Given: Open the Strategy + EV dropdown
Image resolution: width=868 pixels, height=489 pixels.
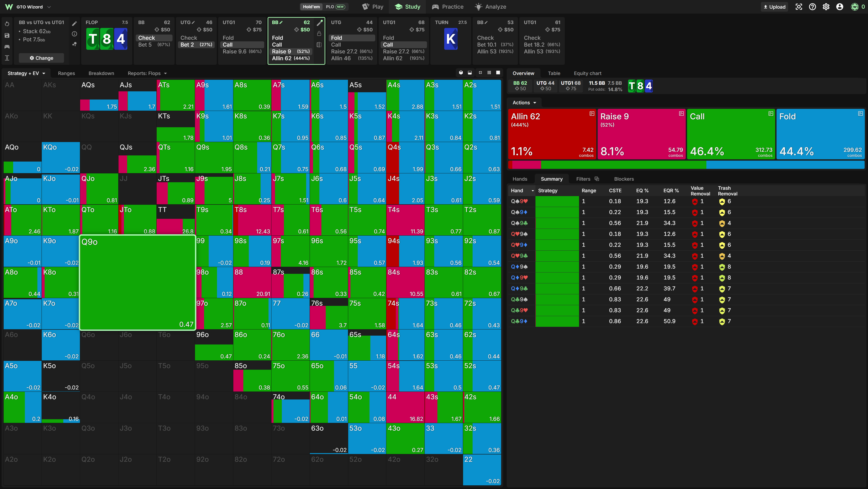Looking at the screenshot, I should click(26, 73).
